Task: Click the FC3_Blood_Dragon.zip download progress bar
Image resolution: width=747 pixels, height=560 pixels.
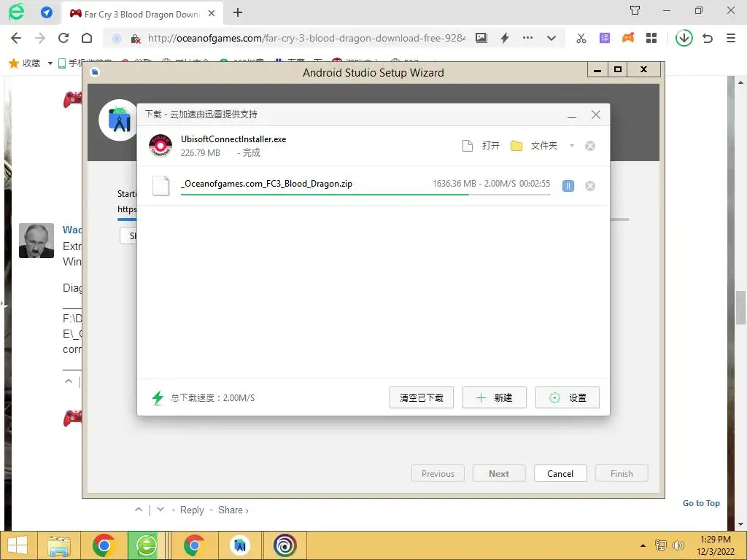Action: (x=365, y=194)
